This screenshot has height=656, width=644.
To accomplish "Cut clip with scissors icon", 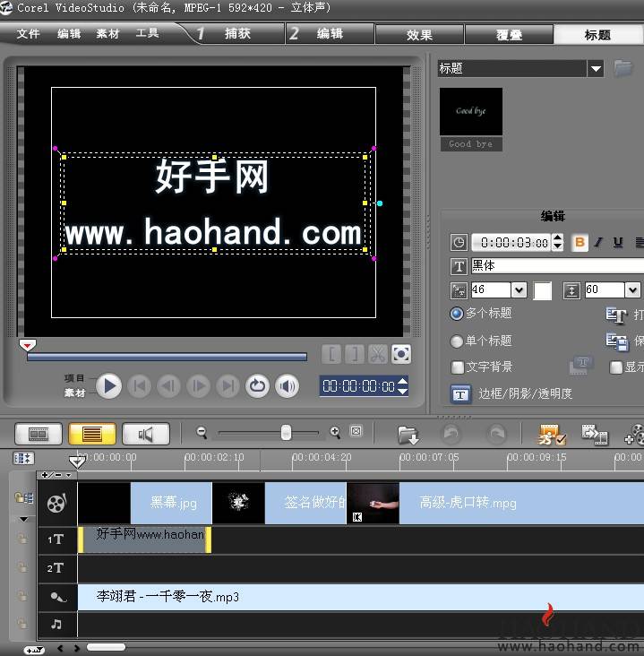I will coord(378,354).
